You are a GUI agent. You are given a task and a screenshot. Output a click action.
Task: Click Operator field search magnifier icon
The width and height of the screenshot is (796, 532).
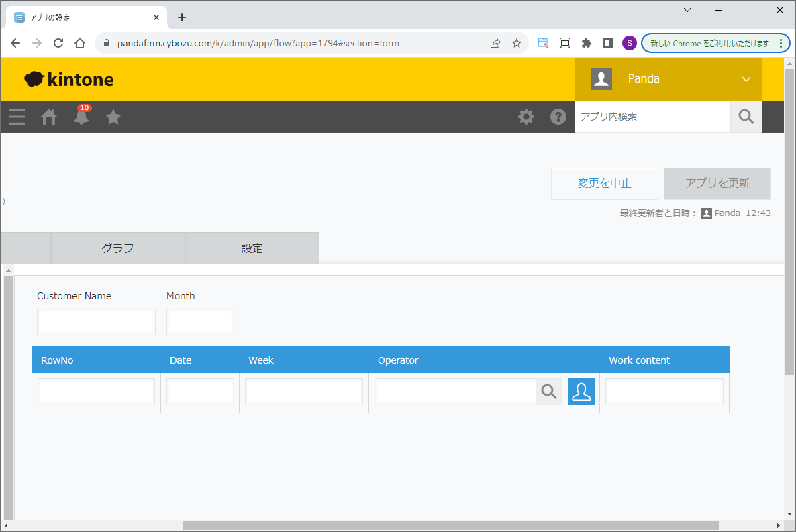(x=549, y=392)
